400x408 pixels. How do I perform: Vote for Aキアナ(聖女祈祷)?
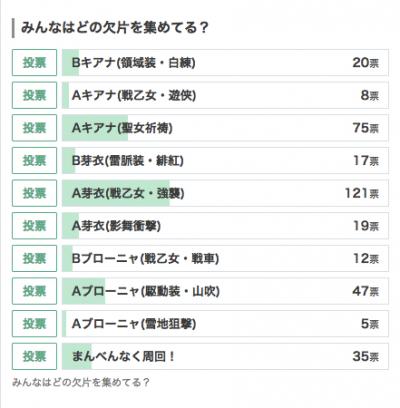[34, 128]
